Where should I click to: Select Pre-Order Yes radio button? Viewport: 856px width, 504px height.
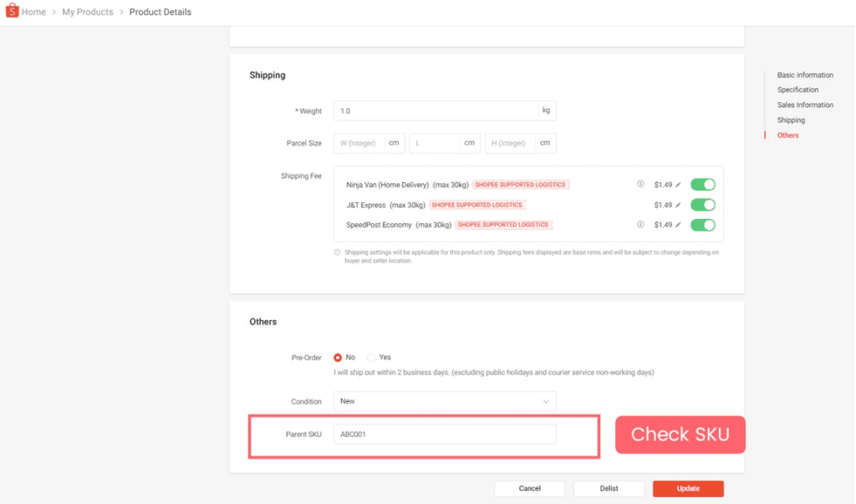[x=371, y=358]
